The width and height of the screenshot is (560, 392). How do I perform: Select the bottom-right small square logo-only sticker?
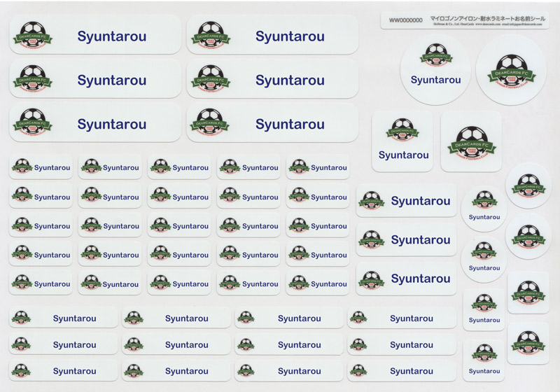[528, 343]
